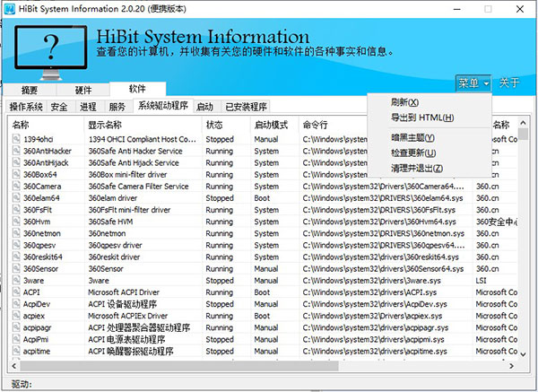Select the 'ACPI 设备驱动程序' cell
The width and height of the screenshot is (538, 392).
click(123, 304)
